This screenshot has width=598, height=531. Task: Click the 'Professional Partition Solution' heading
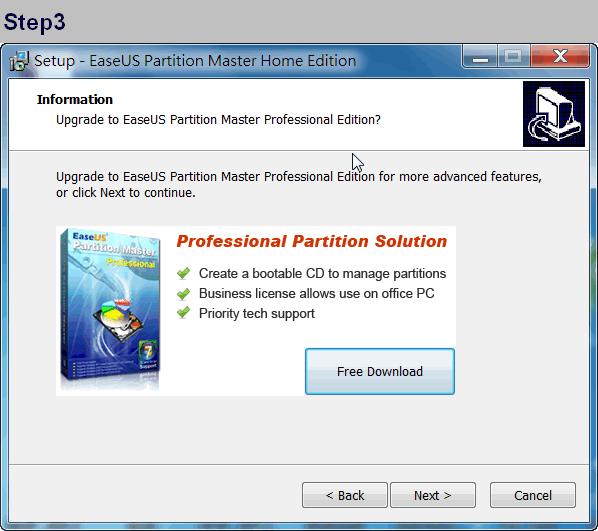coord(312,241)
